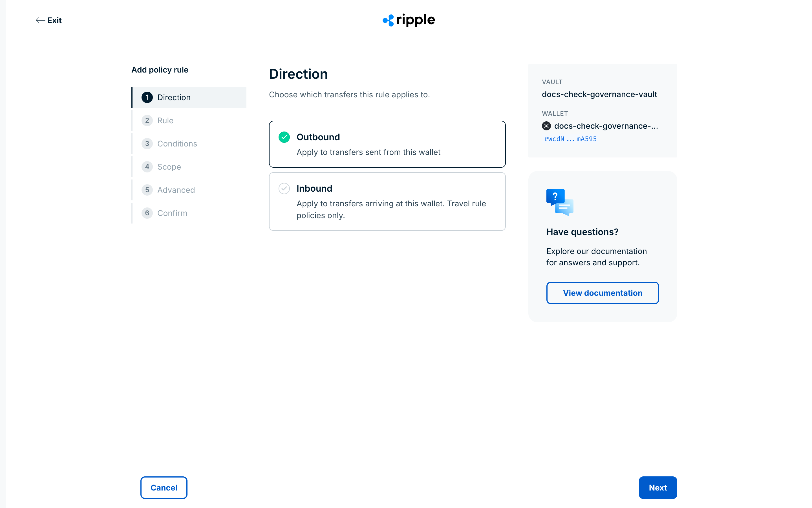Viewport: 812px width, 508px height.
Task: Click step number 5 circle for Advanced
Action: 147,190
